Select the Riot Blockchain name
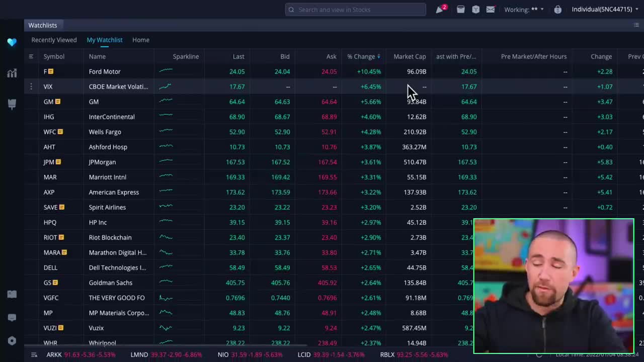The image size is (644, 362). click(x=110, y=237)
